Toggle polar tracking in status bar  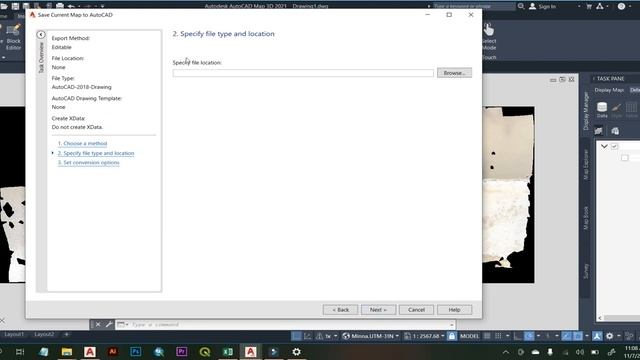coord(529,336)
